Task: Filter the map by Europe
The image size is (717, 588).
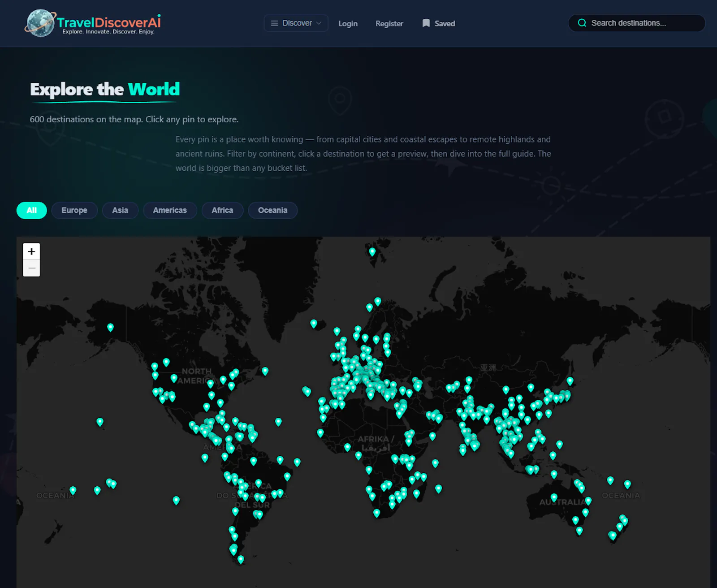Action: pyautogui.click(x=74, y=210)
